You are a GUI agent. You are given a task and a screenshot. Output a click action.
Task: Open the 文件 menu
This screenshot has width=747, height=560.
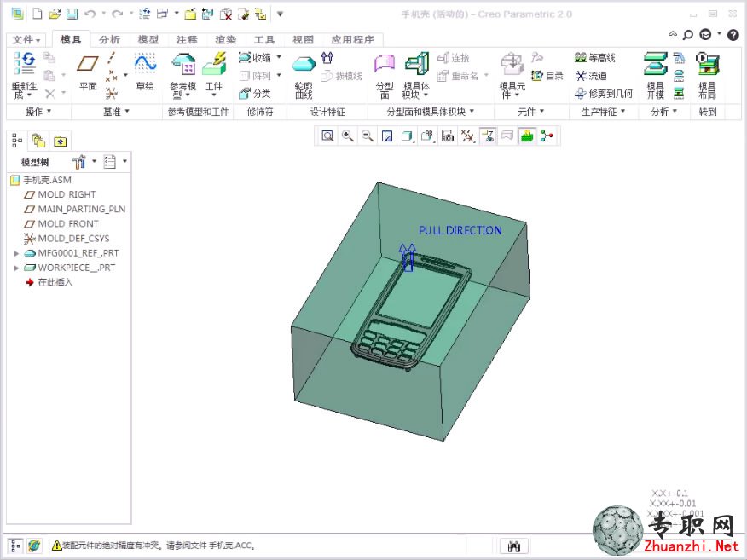tap(26, 39)
